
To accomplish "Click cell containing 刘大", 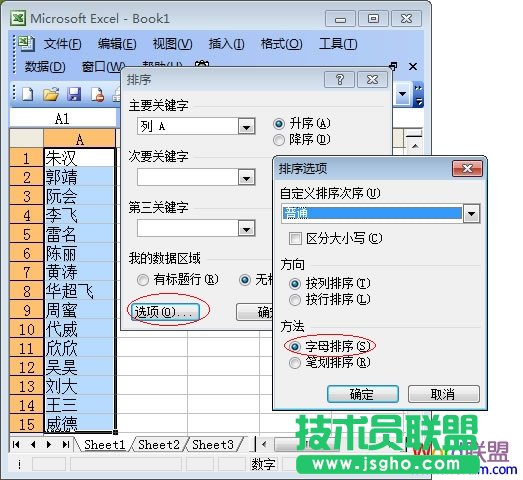I will (80, 386).
